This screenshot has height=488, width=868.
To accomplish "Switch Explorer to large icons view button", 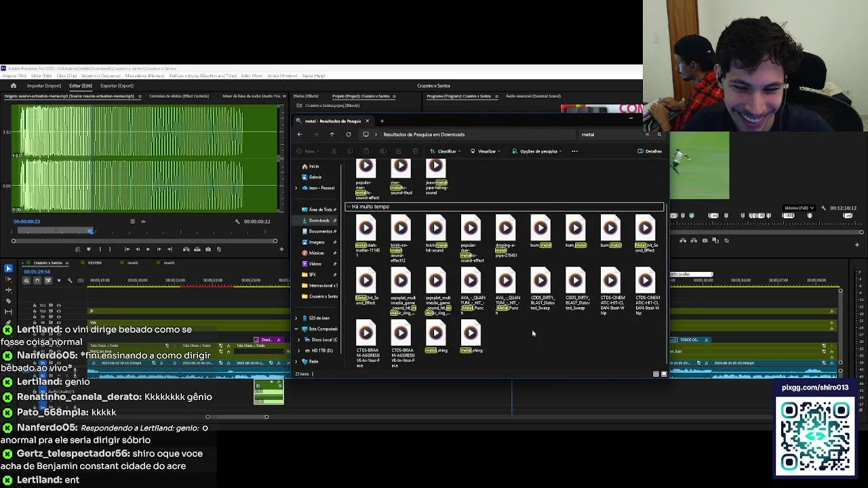I will coord(664,374).
